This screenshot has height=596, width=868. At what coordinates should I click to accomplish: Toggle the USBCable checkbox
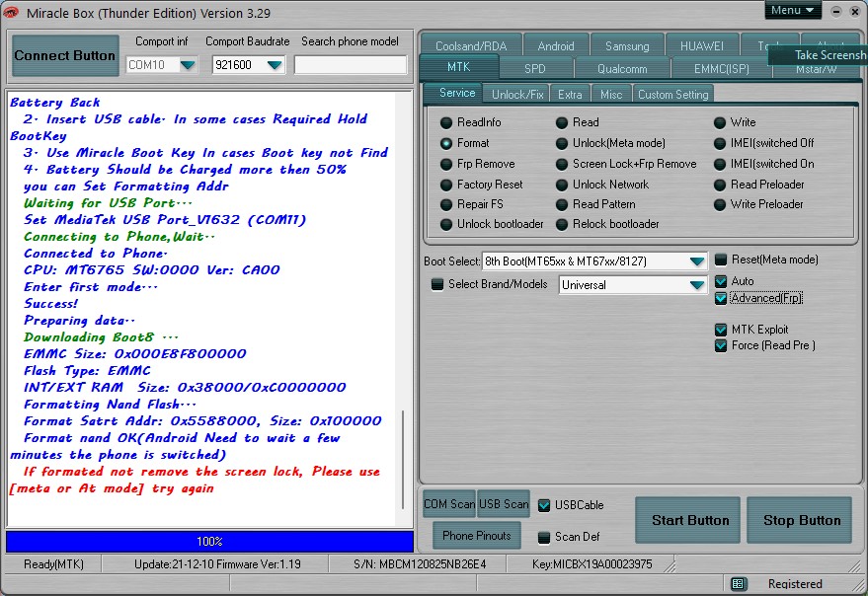point(544,505)
